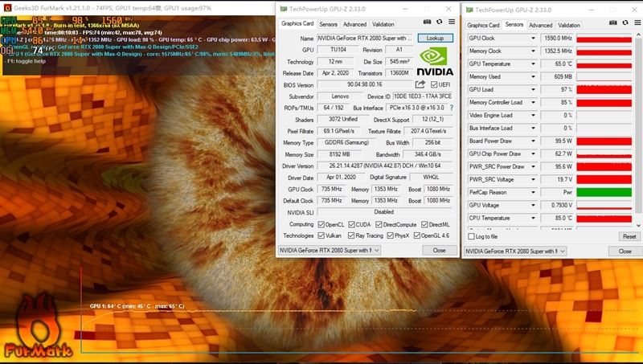Click the GPU name field
Image resolution: width=643 pixels, height=364 pixels.
pyautogui.click(x=365, y=38)
